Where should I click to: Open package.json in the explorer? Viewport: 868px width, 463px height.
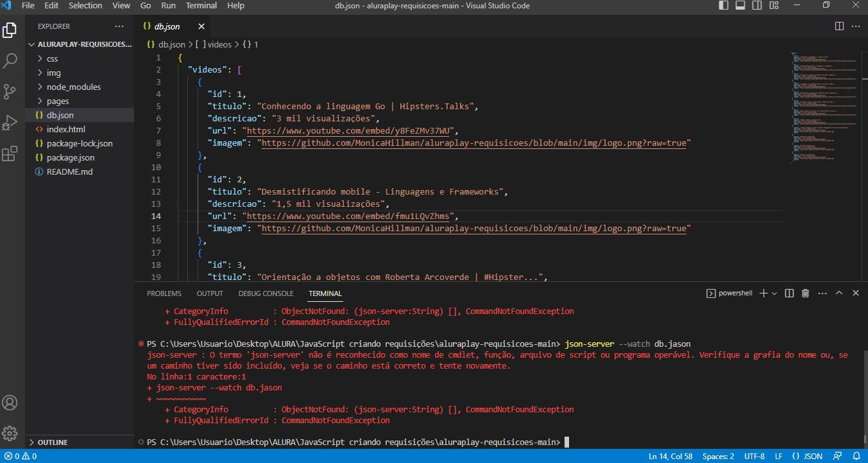[x=80, y=157]
